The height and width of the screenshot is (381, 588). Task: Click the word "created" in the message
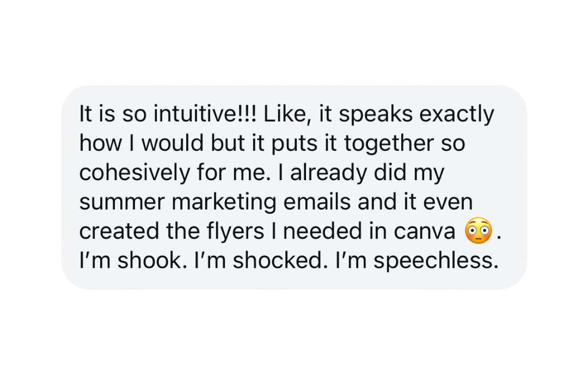pyautogui.click(x=118, y=232)
